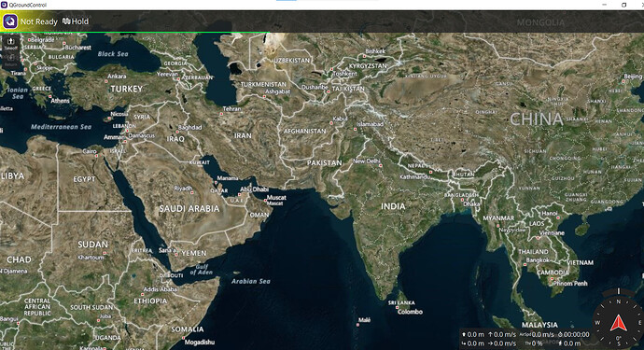The image size is (644, 350).
Task: Open the QGroundControl application menu icon
Action: coord(10,21)
